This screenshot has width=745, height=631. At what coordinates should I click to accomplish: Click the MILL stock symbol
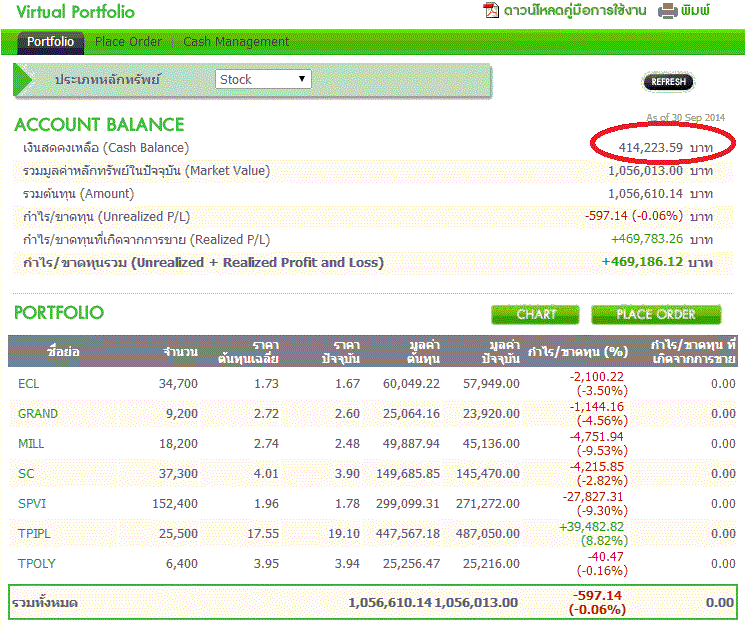pyautogui.click(x=31, y=443)
